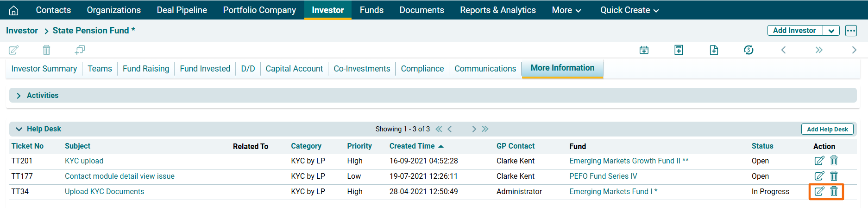
Task: Collapse the Help Desk section
Action: 19,129
